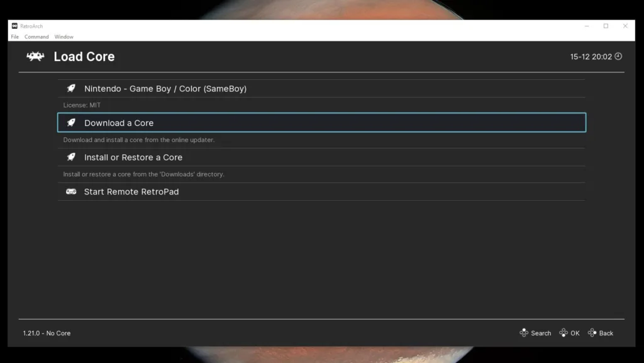The image size is (644, 363).
Task: Open the Command menu
Action: pyautogui.click(x=36, y=36)
